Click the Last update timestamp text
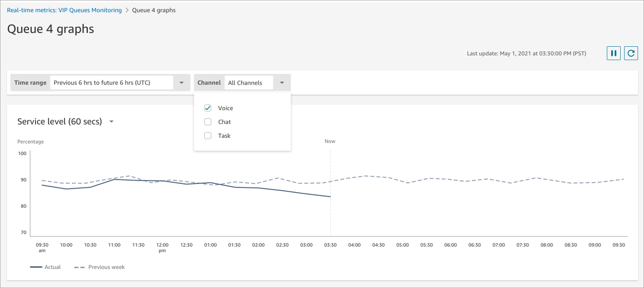The image size is (644, 288). click(526, 54)
